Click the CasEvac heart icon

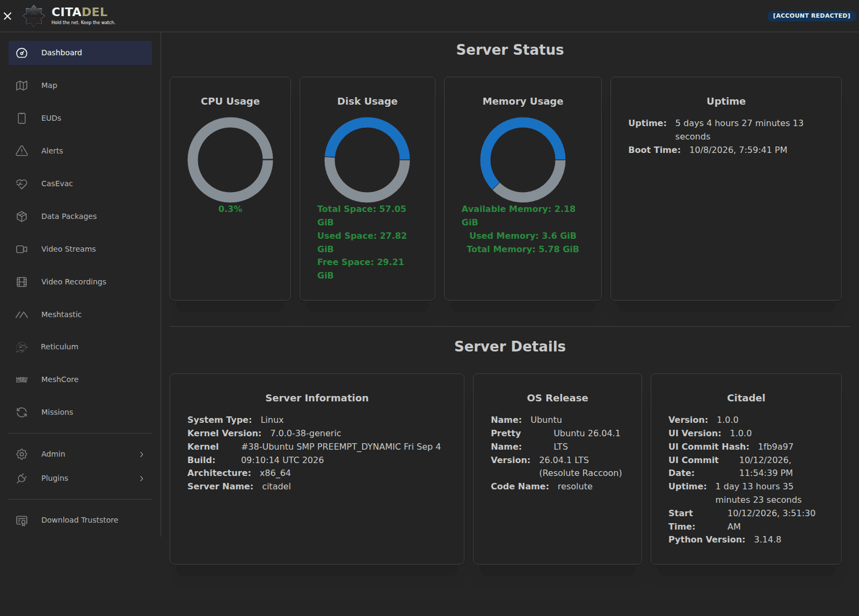pyautogui.click(x=21, y=184)
